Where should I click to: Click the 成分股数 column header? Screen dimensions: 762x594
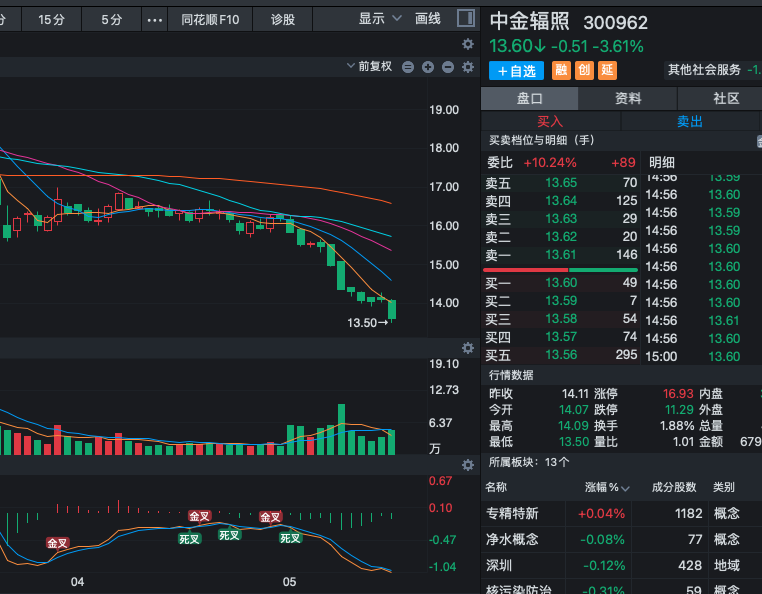[x=674, y=487]
